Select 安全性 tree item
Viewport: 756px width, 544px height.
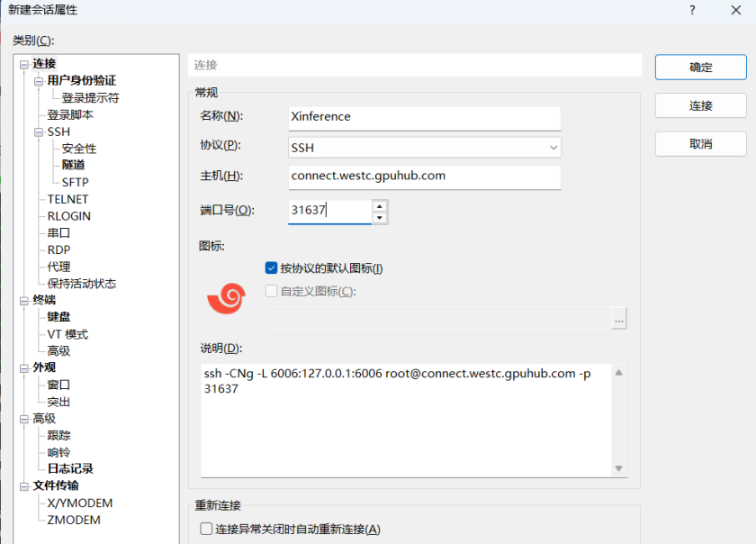point(79,149)
